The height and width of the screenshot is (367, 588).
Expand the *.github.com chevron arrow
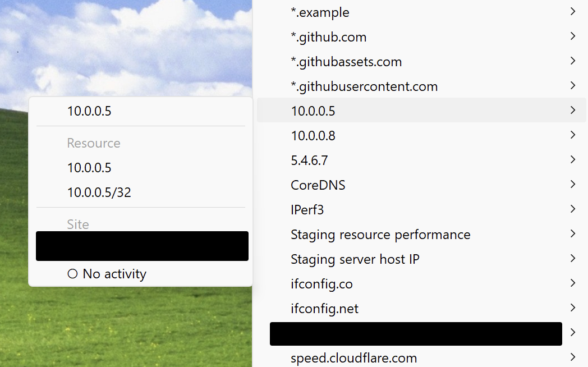tap(572, 36)
